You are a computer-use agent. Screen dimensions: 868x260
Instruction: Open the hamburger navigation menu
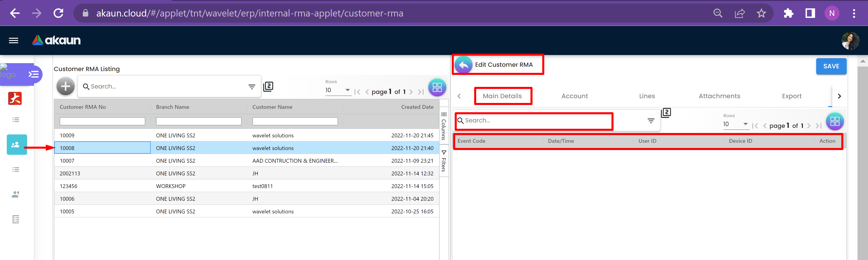click(14, 41)
